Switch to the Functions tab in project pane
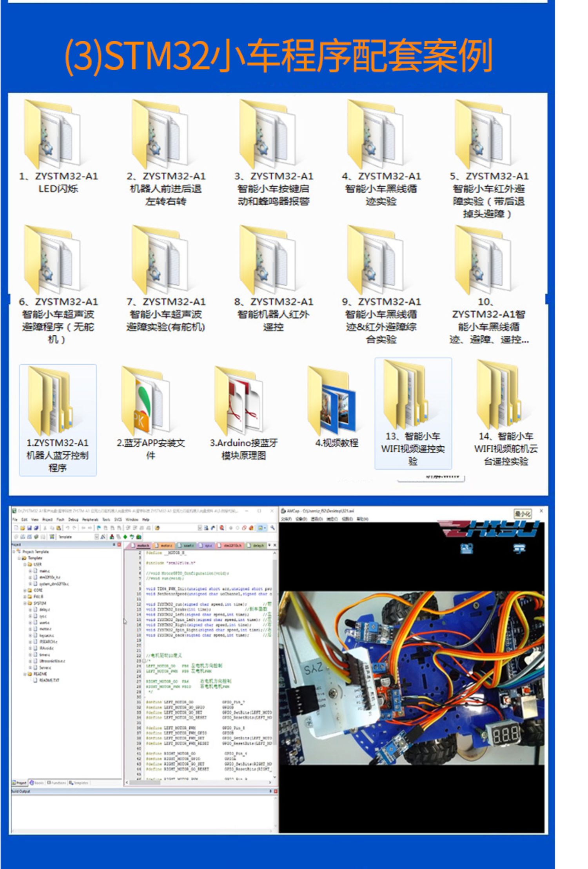The image size is (588, 869). (x=57, y=783)
